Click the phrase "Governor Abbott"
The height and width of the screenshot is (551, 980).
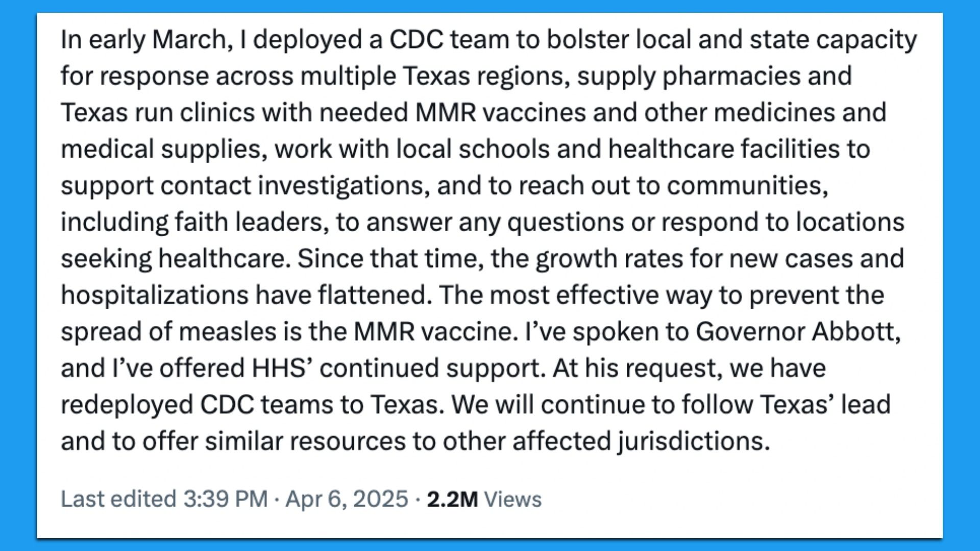click(x=797, y=332)
